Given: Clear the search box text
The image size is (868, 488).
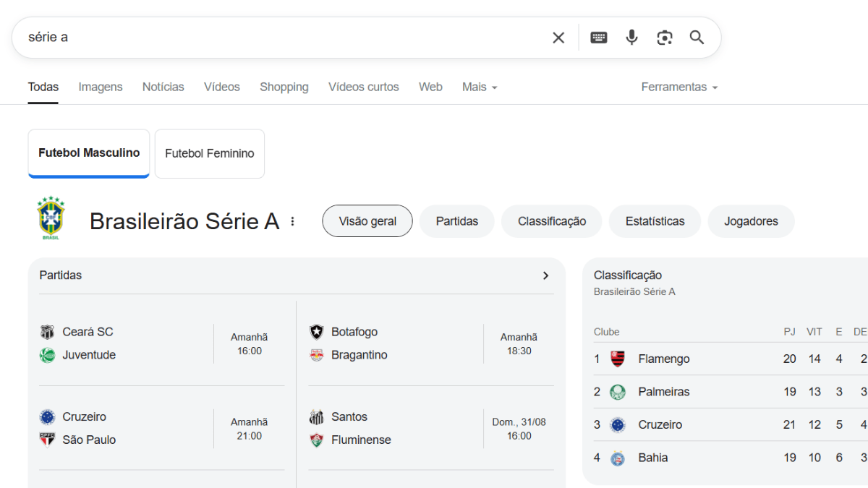Looking at the screenshot, I should (x=558, y=38).
